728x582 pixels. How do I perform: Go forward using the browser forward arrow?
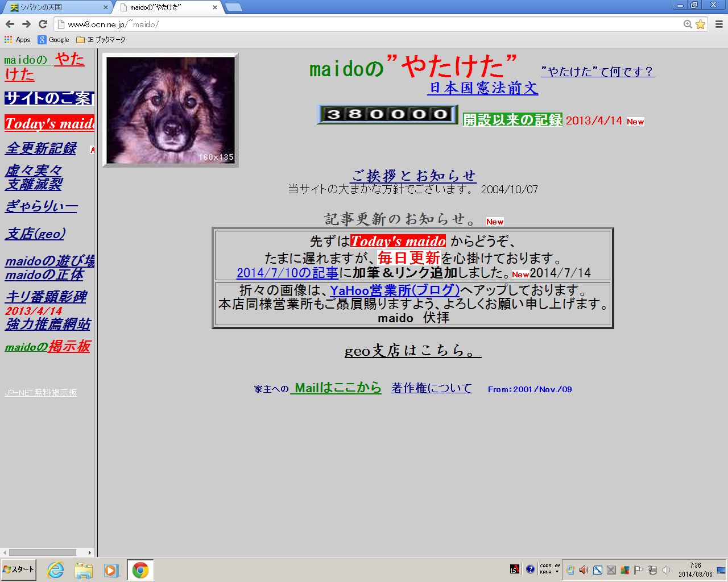pyautogui.click(x=26, y=24)
